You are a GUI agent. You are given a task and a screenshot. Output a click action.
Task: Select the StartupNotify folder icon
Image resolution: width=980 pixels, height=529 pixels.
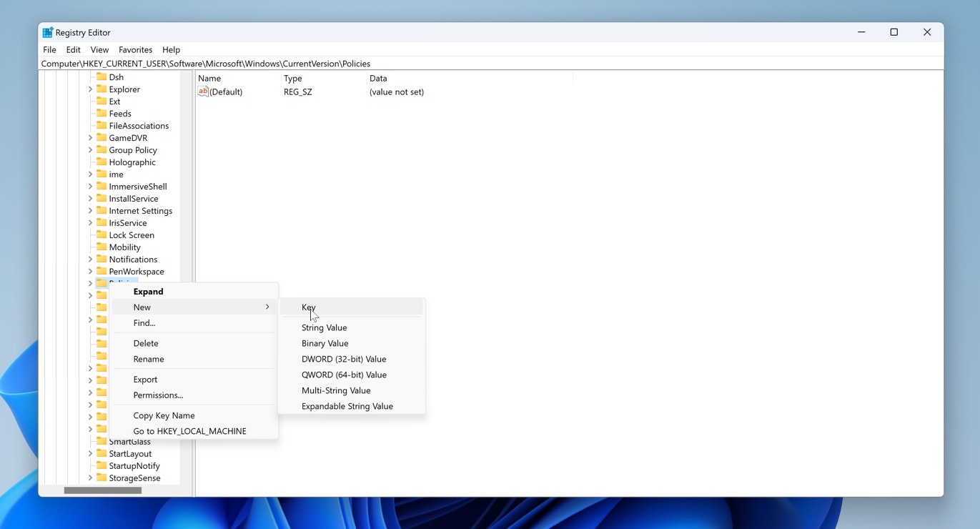(x=102, y=465)
